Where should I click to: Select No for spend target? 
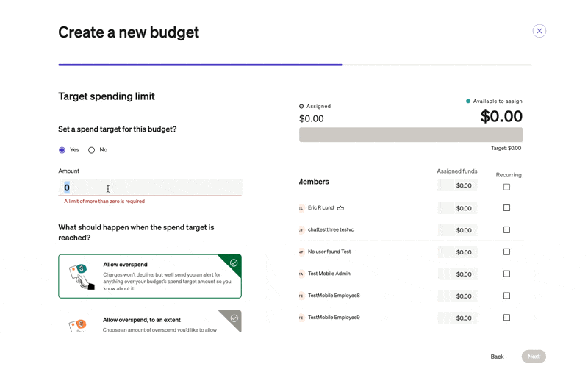92,150
